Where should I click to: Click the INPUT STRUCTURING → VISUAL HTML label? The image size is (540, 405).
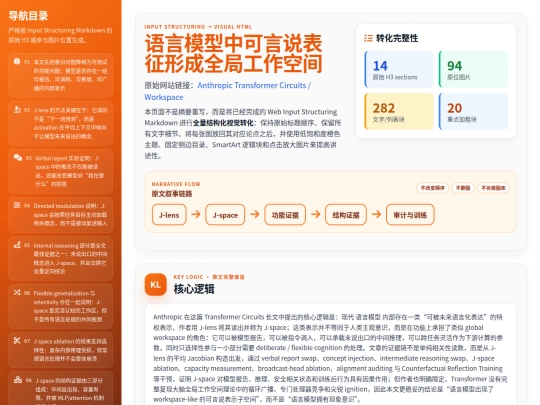[x=198, y=27]
